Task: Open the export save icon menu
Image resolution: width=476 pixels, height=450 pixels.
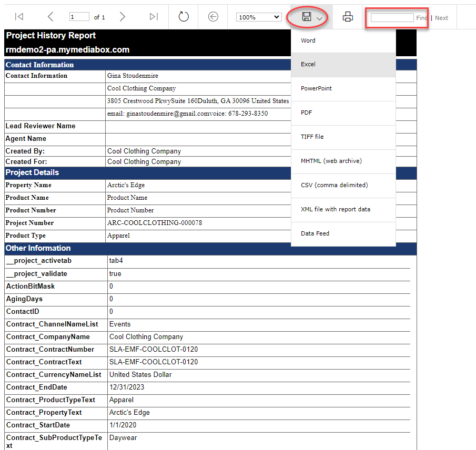Action: coord(311,17)
